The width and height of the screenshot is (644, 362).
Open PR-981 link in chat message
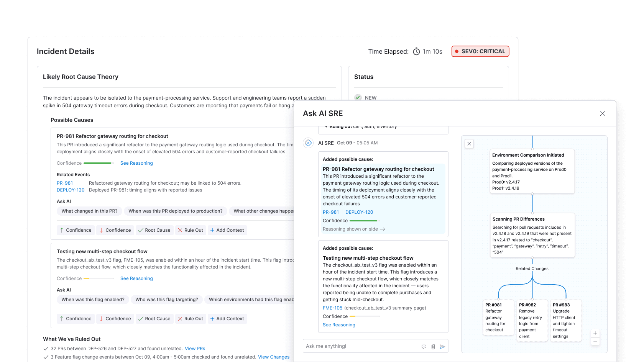pos(331,212)
